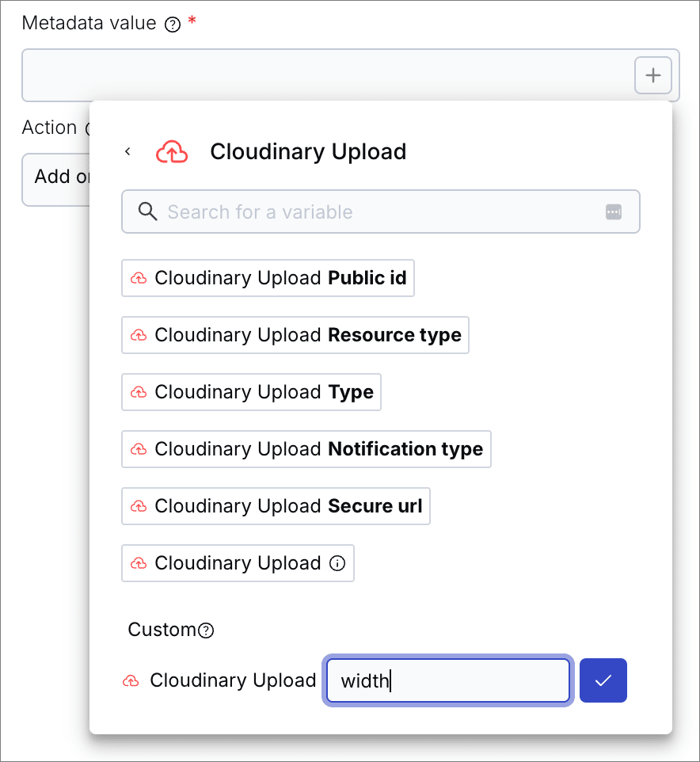Click the cloud icon on Secure url chip
This screenshot has height=762, width=700.
[139, 506]
